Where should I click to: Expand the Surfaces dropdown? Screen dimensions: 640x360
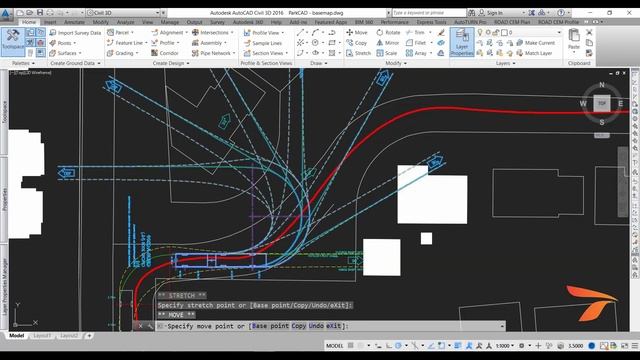65,53
